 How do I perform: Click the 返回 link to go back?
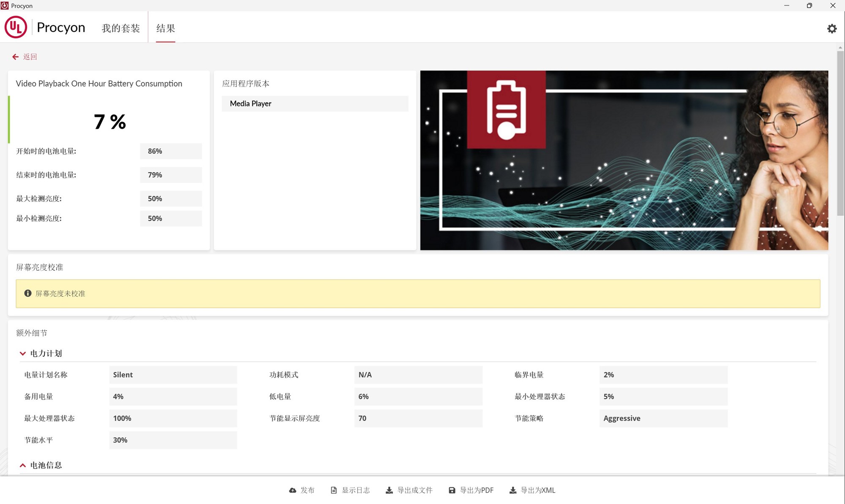coord(31,57)
